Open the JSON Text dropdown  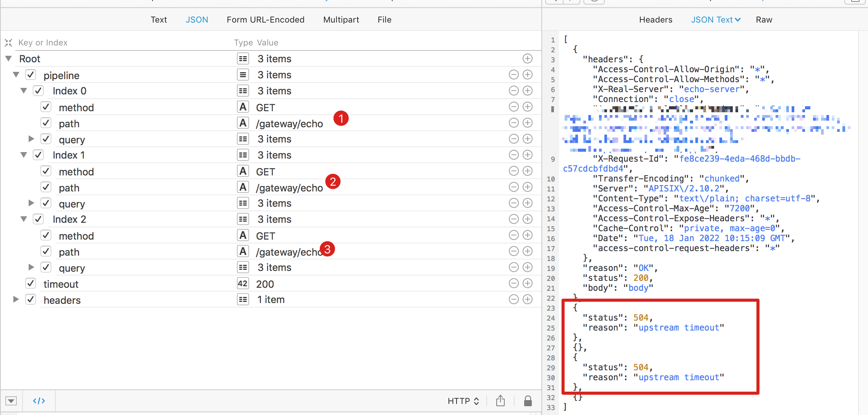coord(715,19)
